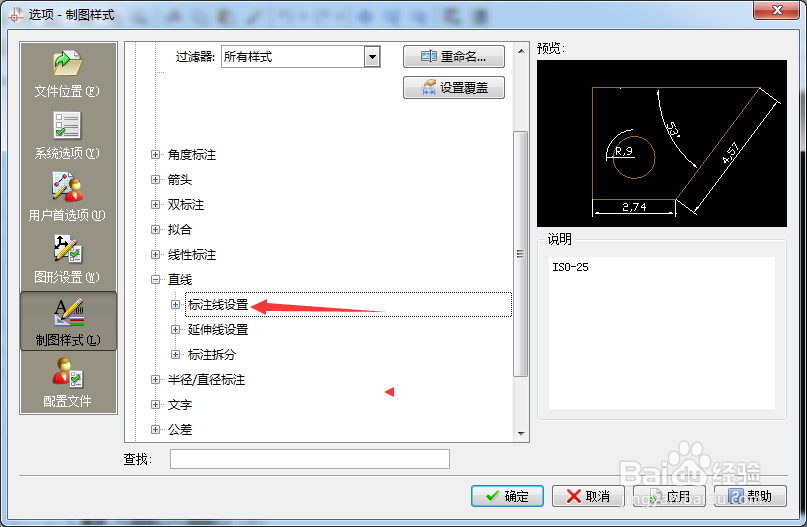Click the scrollbar up arrow in the tree panel
Image resolution: width=807 pixels, height=527 pixels.
521,51
